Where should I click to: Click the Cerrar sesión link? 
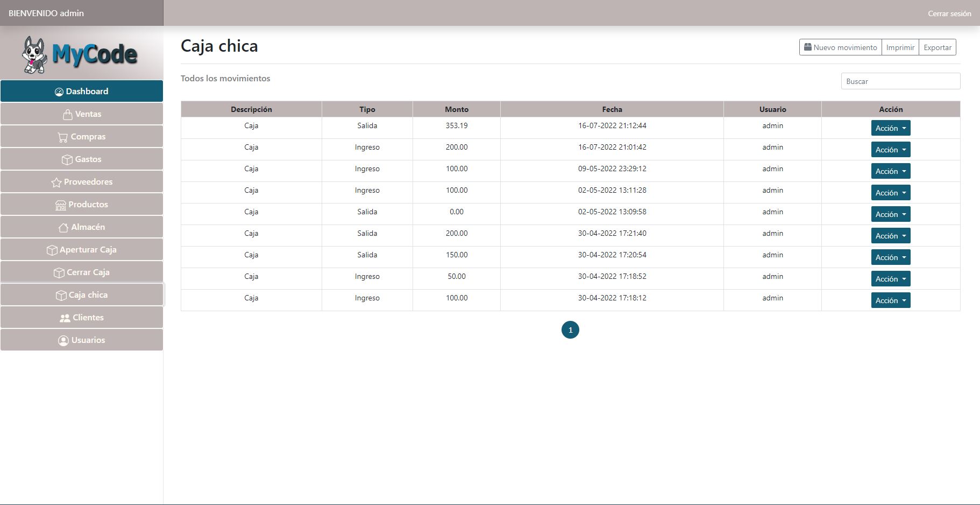pyautogui.click(x=949, y=13)
